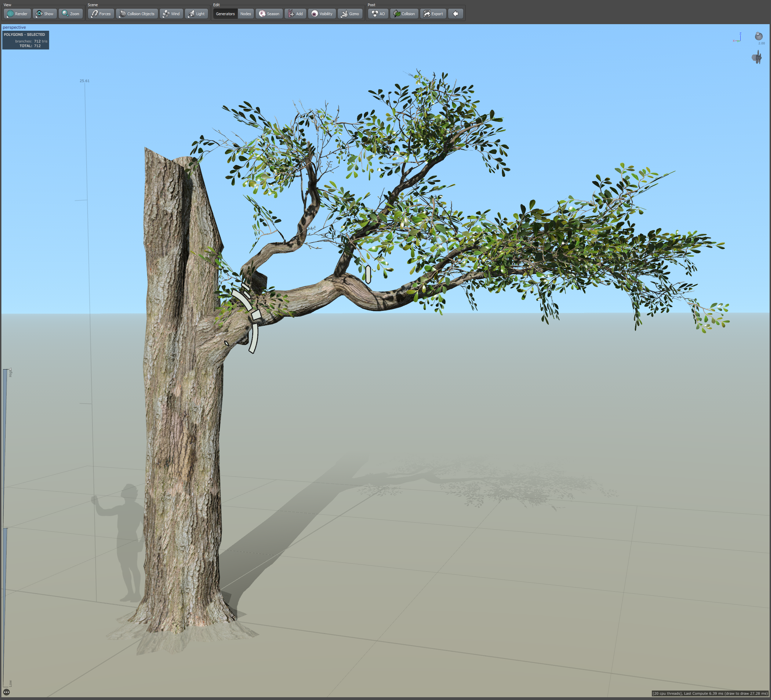Switch to Nodes edit mode

pyautogui.click(x=246, y=14)
